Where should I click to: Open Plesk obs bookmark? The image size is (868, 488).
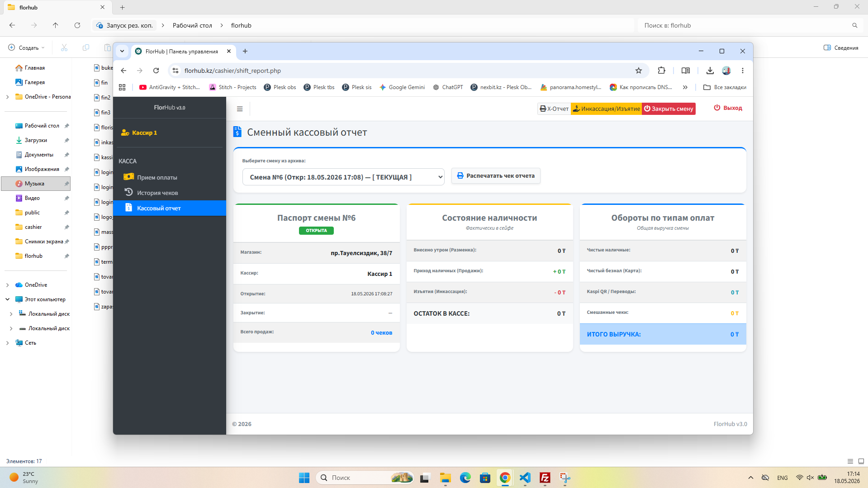click(280, 87)
